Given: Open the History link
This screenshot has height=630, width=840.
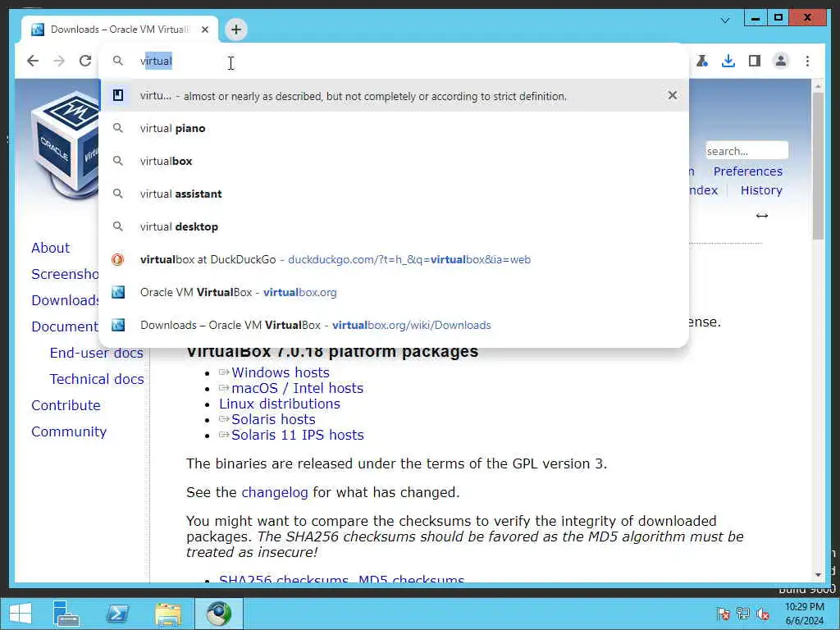Looking at the screenshot, I should 761,190.
